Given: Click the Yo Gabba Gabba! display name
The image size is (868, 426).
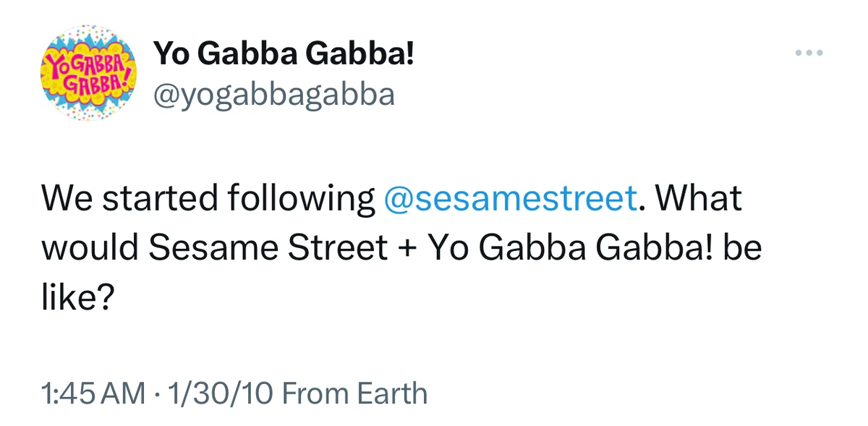Looking at the screenshot, I should pos(284,52).
